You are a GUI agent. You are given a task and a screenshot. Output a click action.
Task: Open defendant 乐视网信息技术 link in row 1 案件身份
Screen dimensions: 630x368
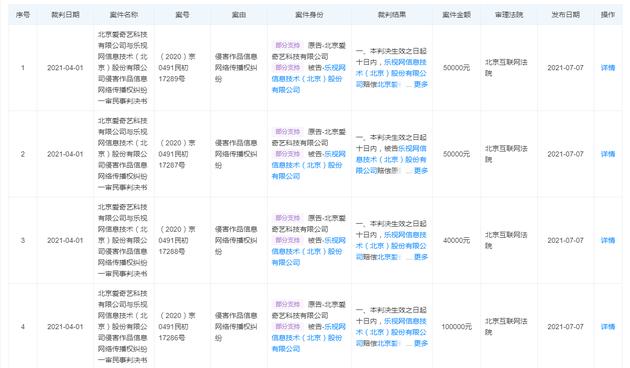pos(308,79)
